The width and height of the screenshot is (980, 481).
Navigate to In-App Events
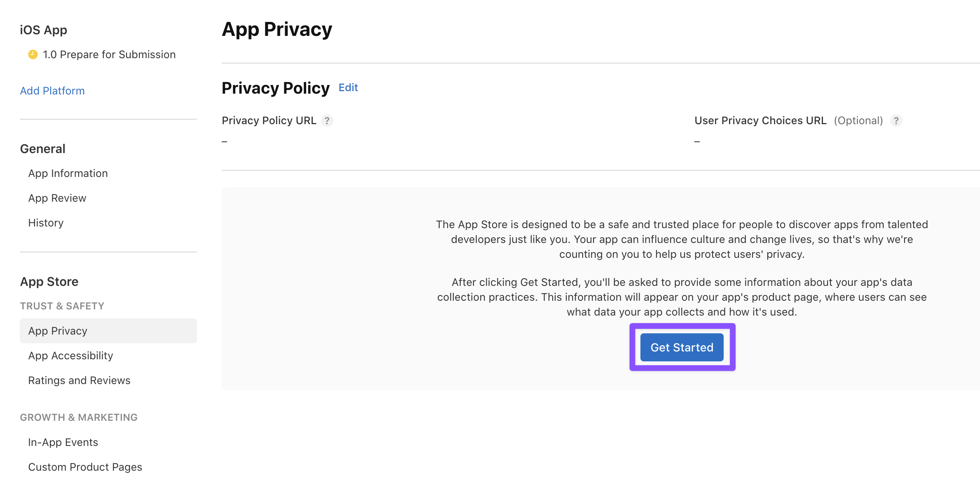[63, 442]
